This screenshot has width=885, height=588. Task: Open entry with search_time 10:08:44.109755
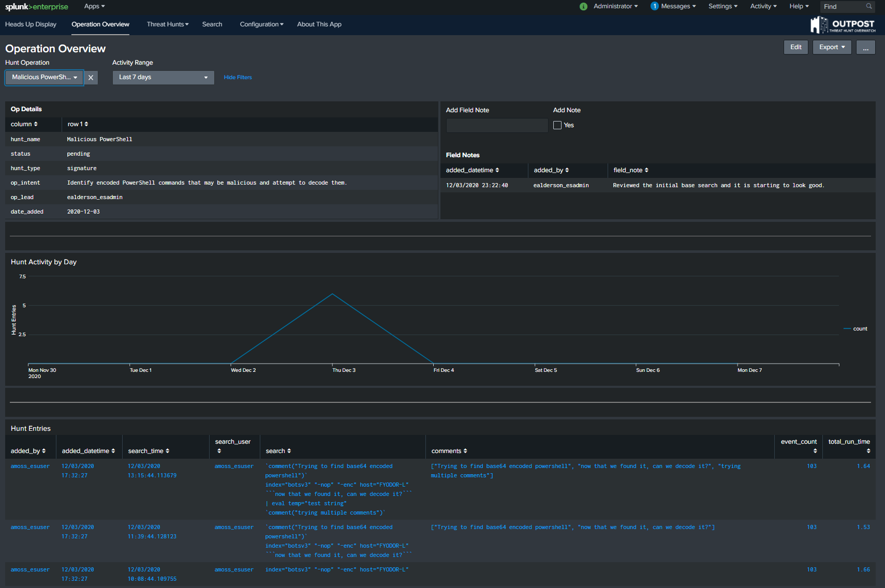440,575
